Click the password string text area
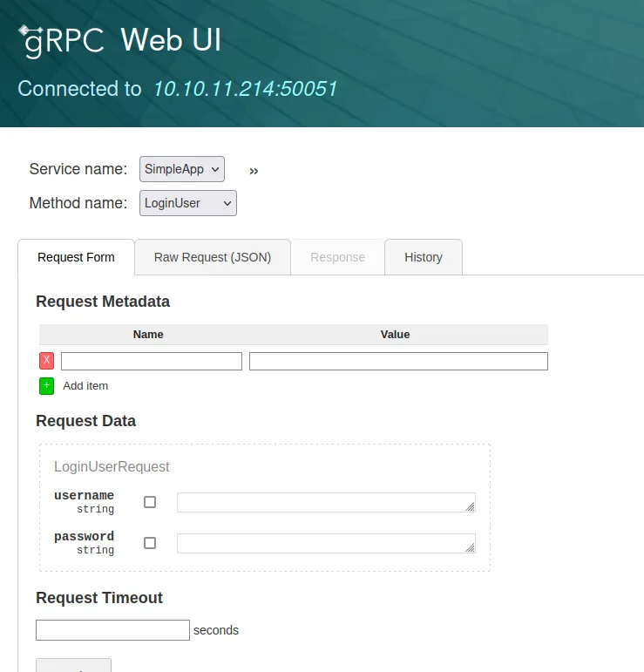644x672 pixels. 326,543
